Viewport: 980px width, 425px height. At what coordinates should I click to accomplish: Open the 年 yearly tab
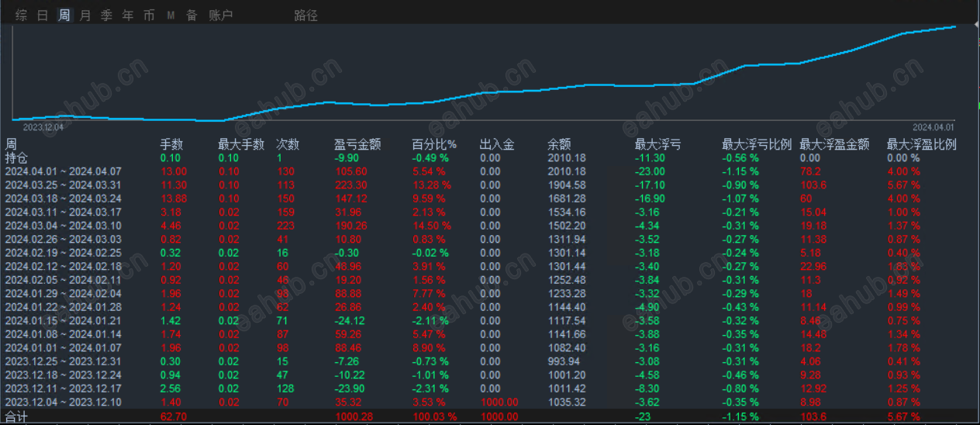point(128,15)
